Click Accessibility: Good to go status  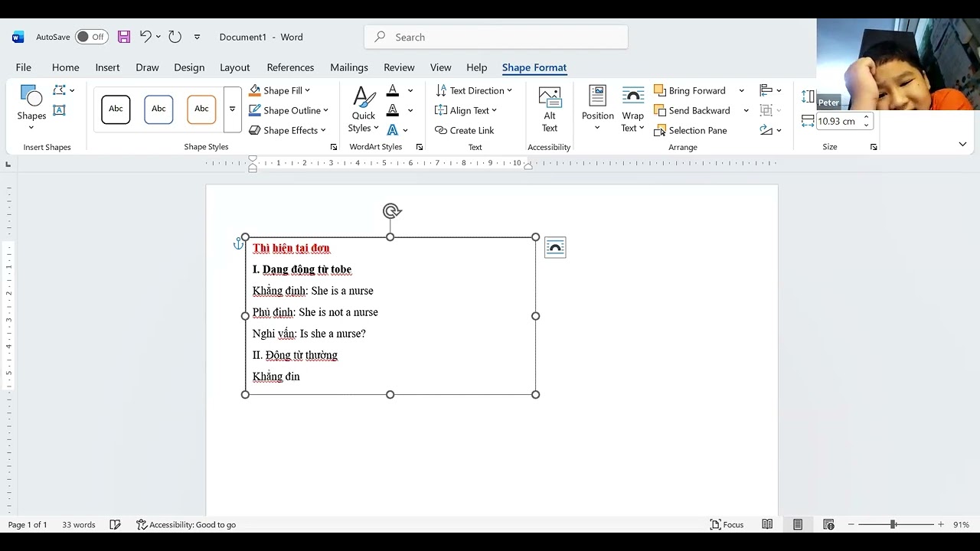click(x=186, y=524)
